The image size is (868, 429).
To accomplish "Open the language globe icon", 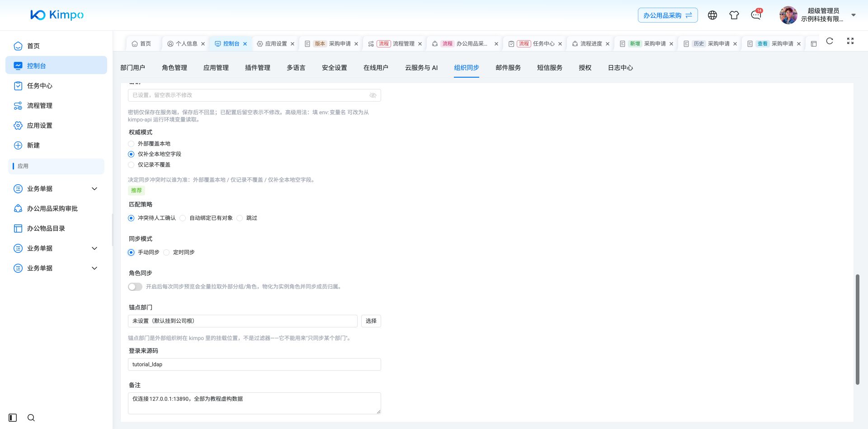I will pos(712,15).
